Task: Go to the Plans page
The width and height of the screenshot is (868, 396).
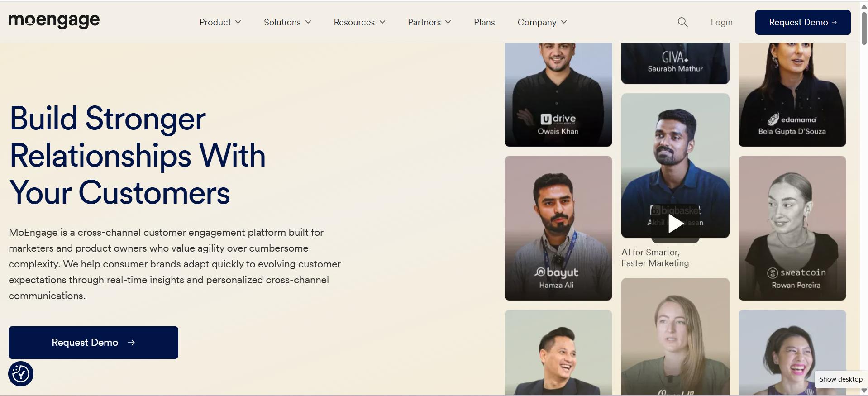Action: 484,22
